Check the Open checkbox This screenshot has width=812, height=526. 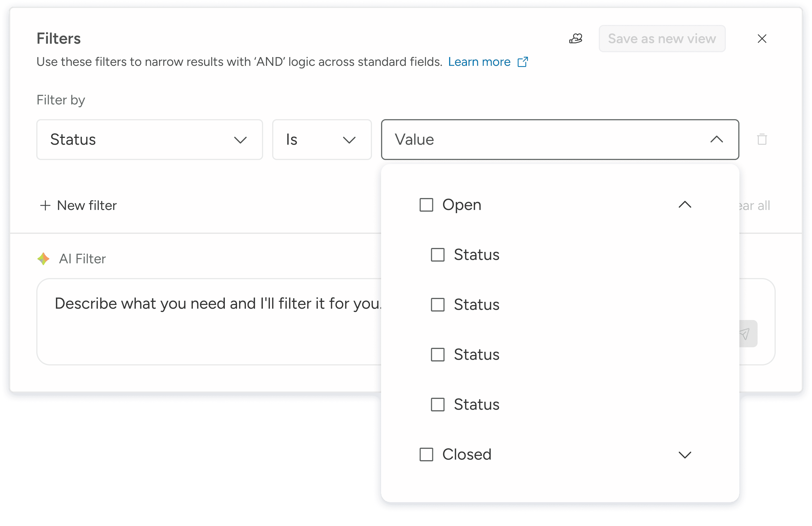point(426,205)
